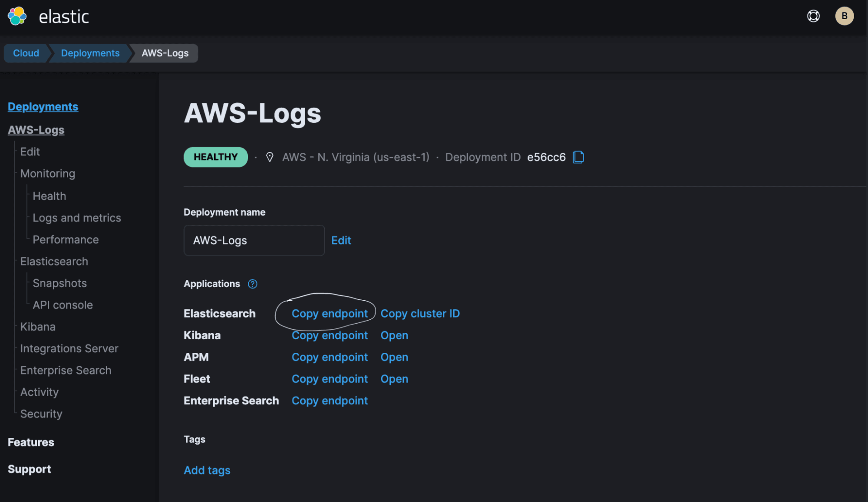Open API console in sidebar

[x=63, y=305]
